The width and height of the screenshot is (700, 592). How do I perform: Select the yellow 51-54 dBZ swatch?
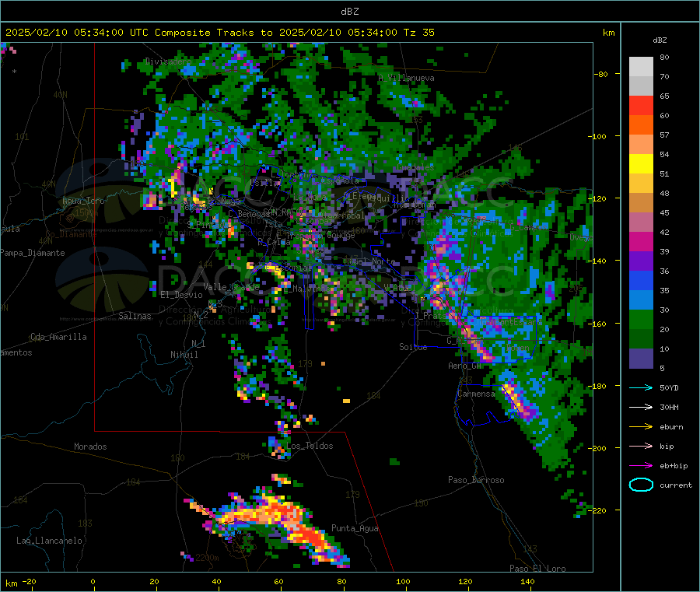641,164
